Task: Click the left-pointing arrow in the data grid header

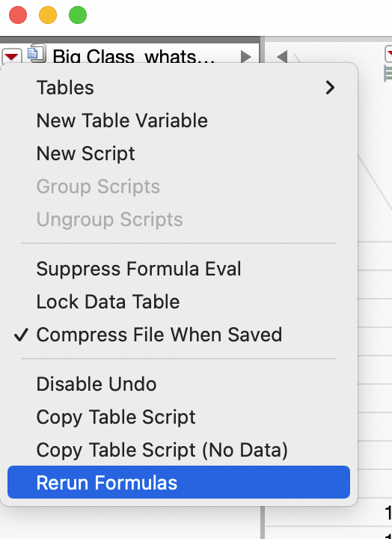Action: coord(282,57)
